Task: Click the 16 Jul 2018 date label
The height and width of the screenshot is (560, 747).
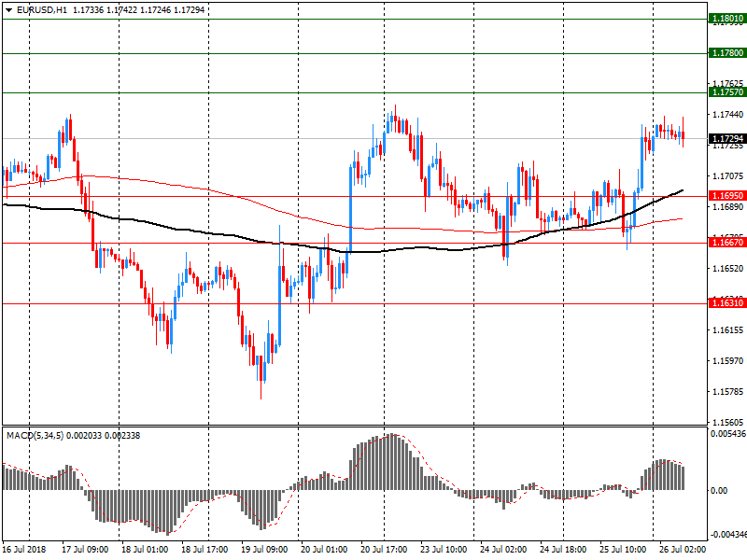Action: tap(24, 550)
